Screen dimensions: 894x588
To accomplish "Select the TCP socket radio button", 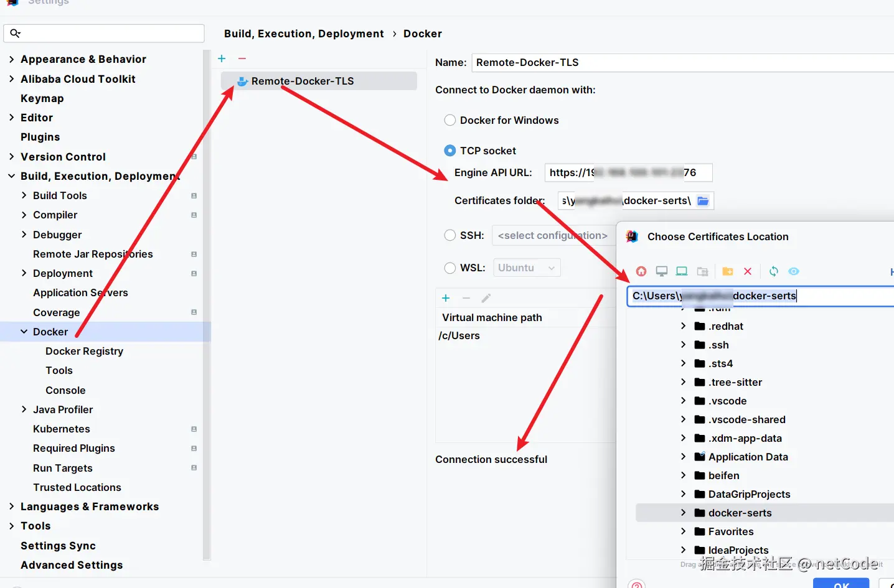I will point(450,151).
